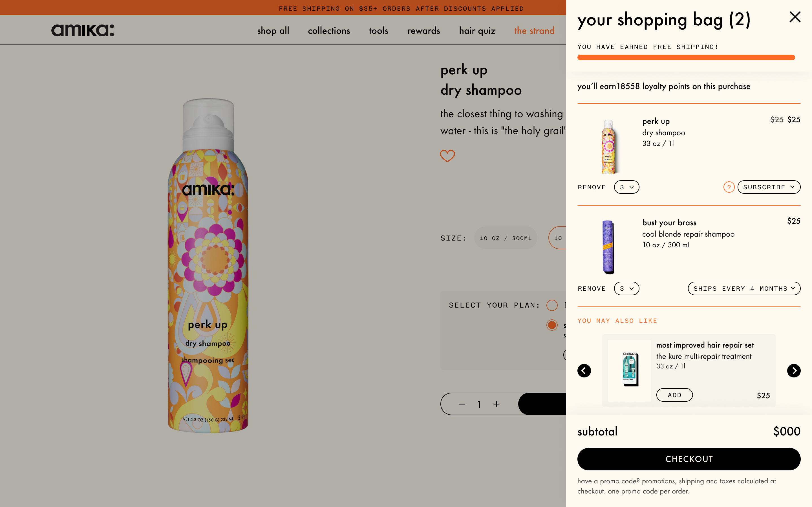
Task: Select the subscription plan radio button
Action: [x=551, y=325]
